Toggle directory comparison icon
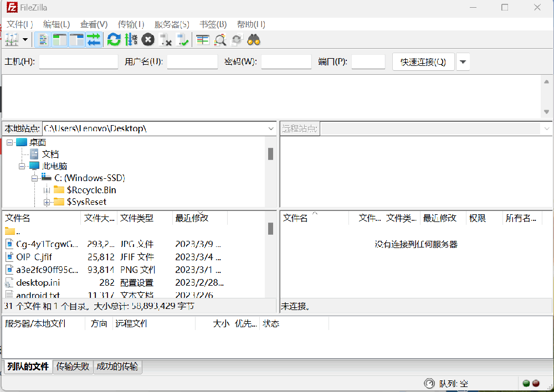Screen dimensions: 554x392 (220, 40)
